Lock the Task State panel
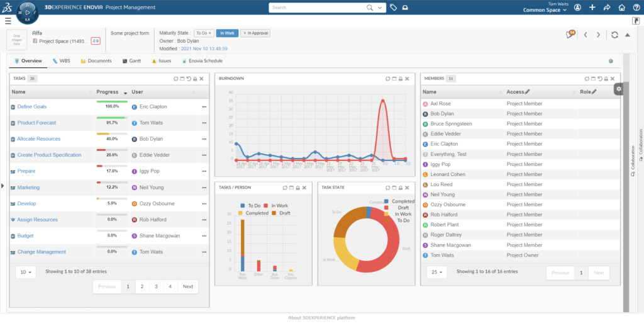The height and width of the screenshot is (324, 644). [x=401, y=187]
